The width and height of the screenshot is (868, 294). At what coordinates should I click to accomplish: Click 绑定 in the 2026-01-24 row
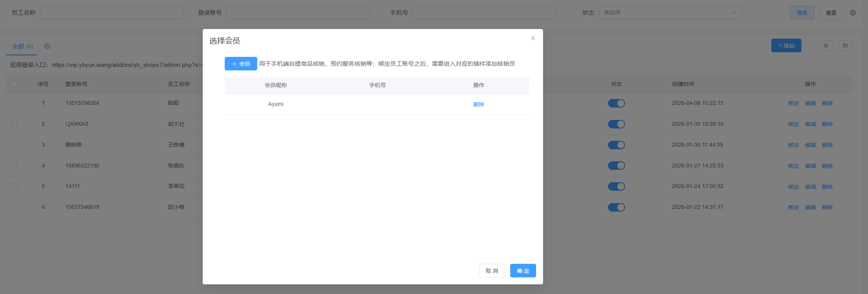pos(793,187)
